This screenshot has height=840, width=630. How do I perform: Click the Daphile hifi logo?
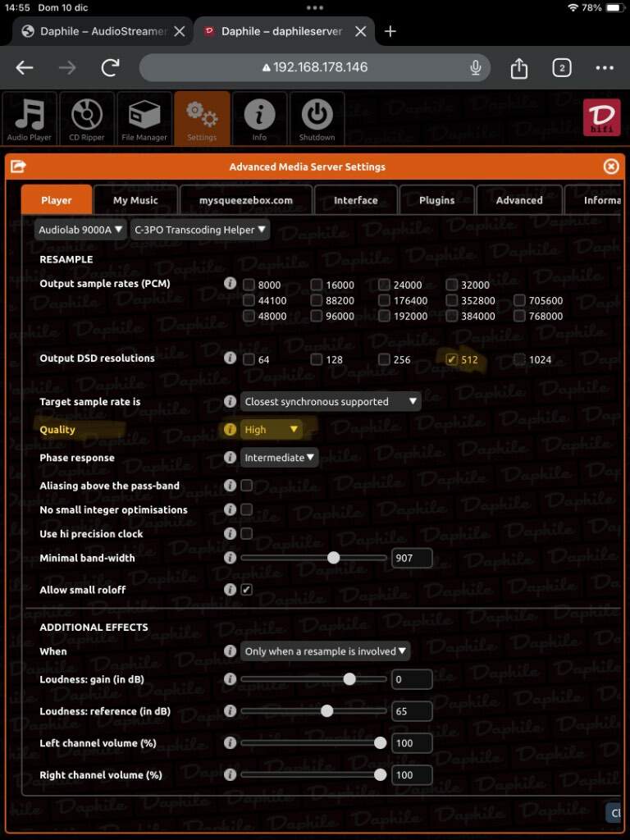601,116
